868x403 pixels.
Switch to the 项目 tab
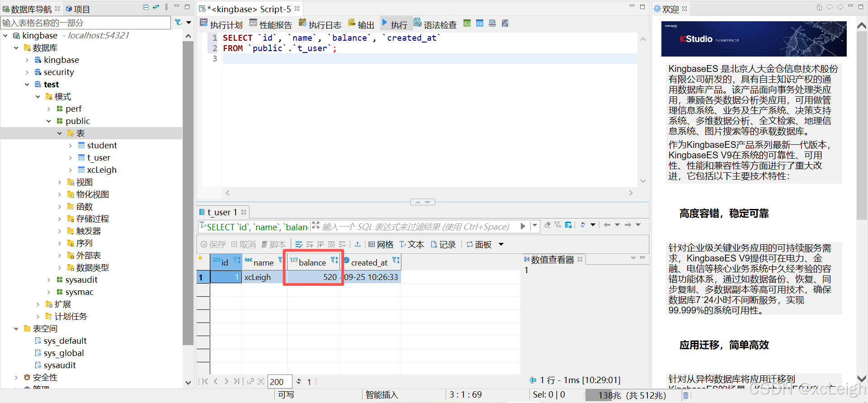coord(78,9)
